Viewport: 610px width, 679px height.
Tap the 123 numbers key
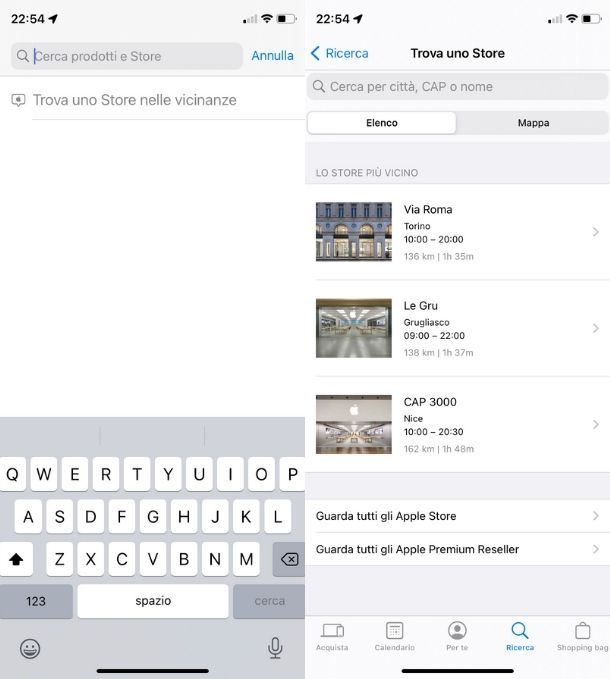click(x=36, y=601)
